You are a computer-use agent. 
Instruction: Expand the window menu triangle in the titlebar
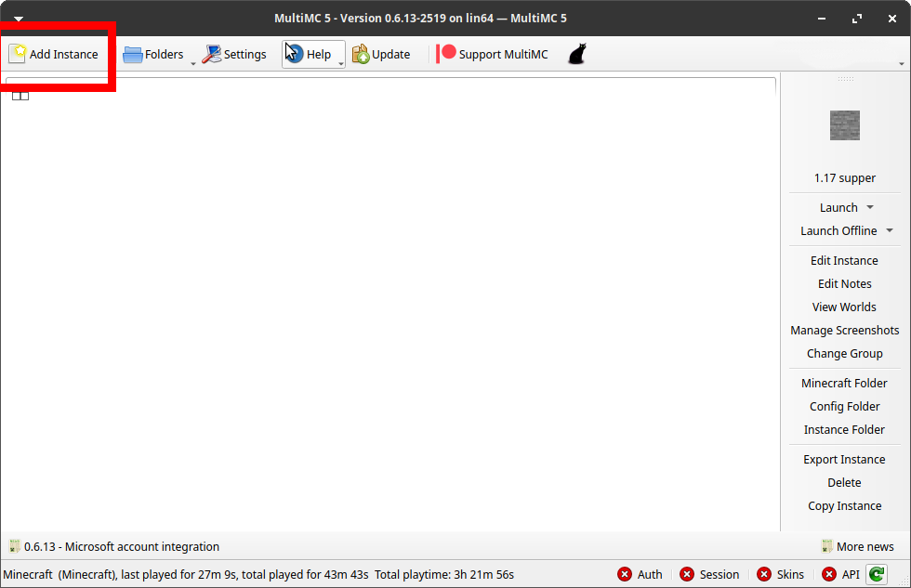18,18
